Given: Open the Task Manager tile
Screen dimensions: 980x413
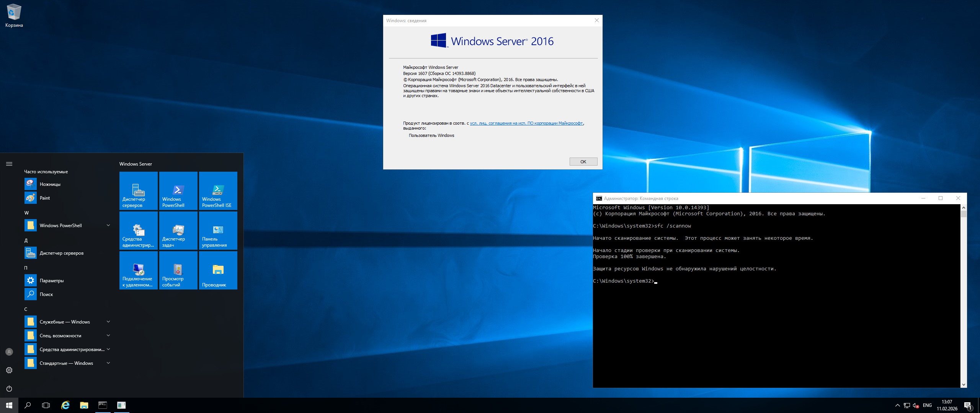Looking at the screenshot, I should (x=178, y=230).
